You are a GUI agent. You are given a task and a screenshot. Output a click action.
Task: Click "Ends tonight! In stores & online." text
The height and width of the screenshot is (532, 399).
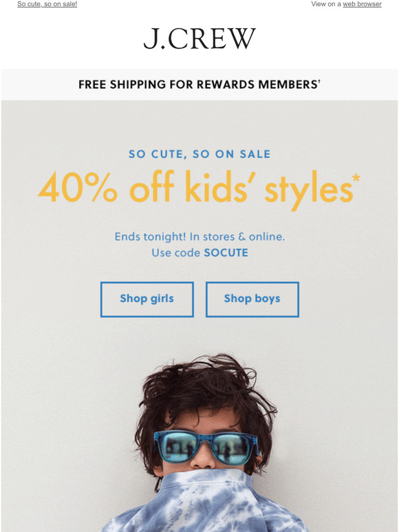pyautogui.click(x=199, y=236)
